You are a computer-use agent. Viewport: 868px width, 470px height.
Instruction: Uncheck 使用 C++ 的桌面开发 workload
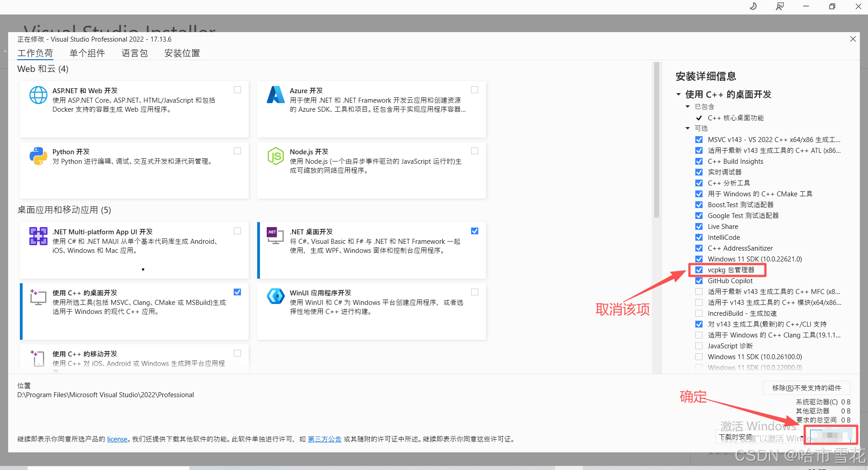tap(237, 292)
